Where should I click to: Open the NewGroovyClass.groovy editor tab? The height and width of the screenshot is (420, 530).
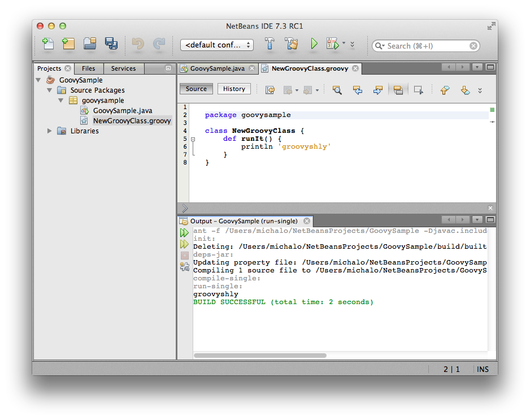pyautogui.click(x=310, y=68)
